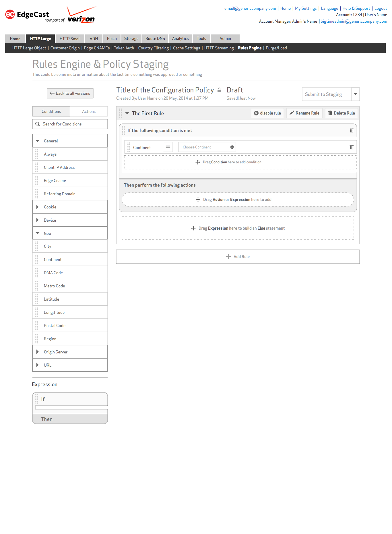Open Purge/Load in the submenu

(x=276, y=48)
